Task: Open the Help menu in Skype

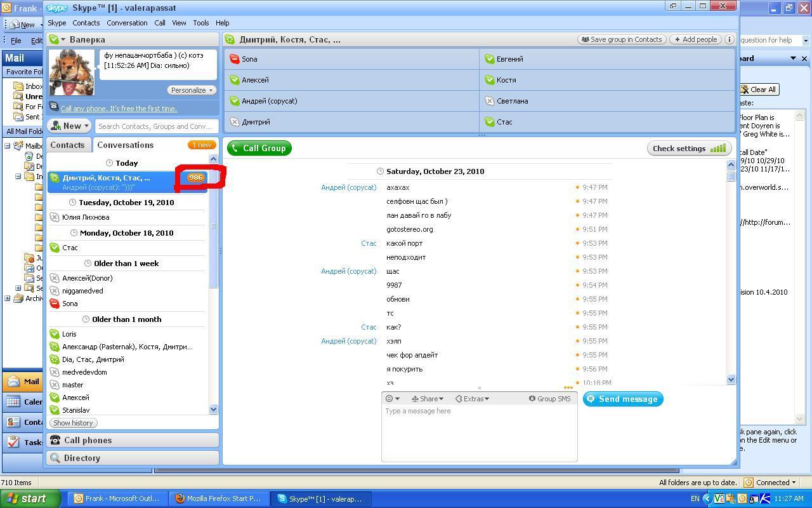Action: click(x=223, y=23)
